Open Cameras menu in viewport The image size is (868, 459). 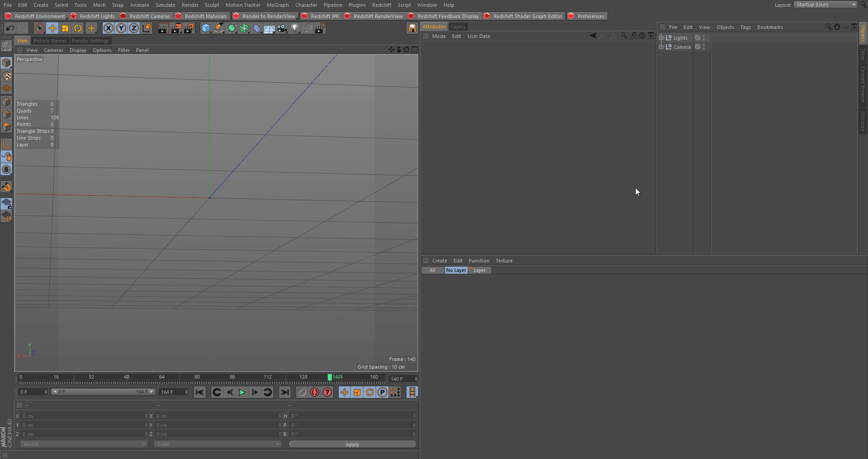pos(53,50)
